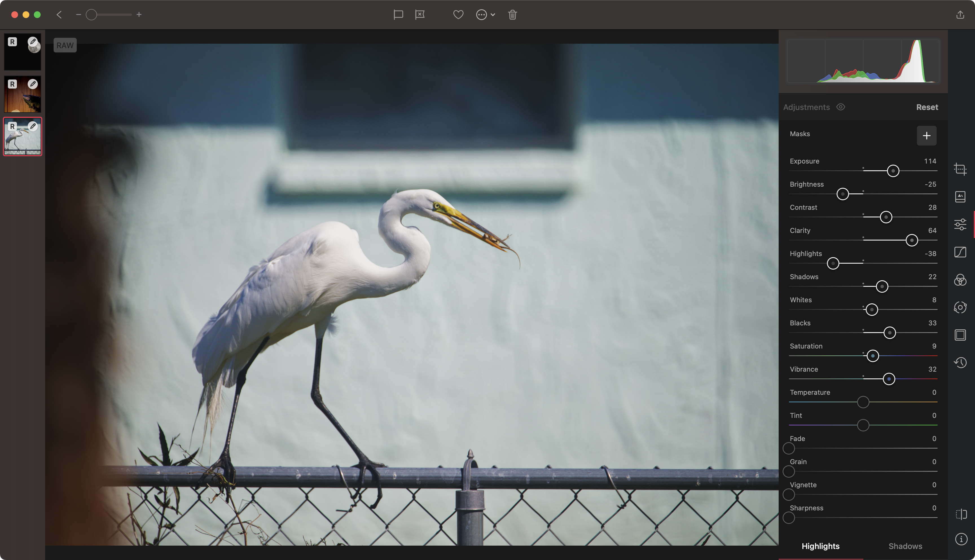
Task: Toggle the Adjustments eye visibility icon
Action: click(x=841, y=107)
